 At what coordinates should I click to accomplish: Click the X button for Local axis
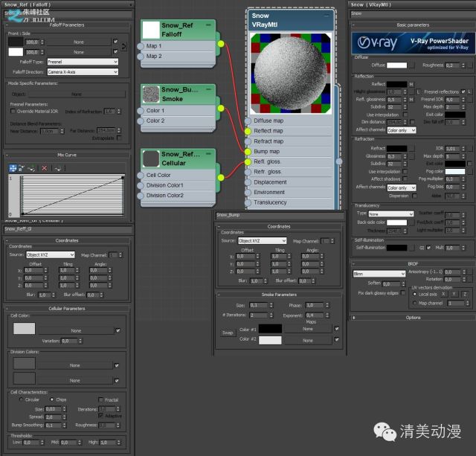coord(443,294)
